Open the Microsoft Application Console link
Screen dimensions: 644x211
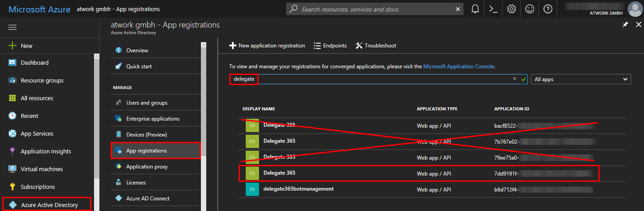point(459,66)
